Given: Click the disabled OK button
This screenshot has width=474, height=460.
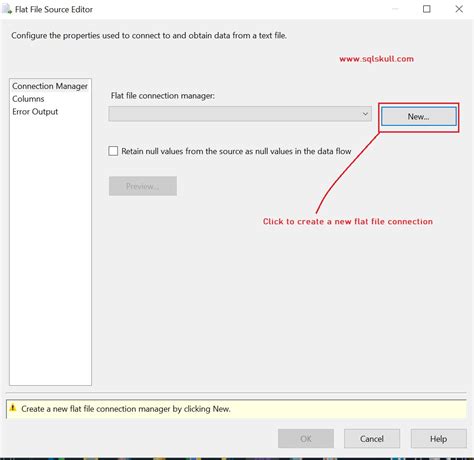Looking at the screenshot, I should click(306, 438).
